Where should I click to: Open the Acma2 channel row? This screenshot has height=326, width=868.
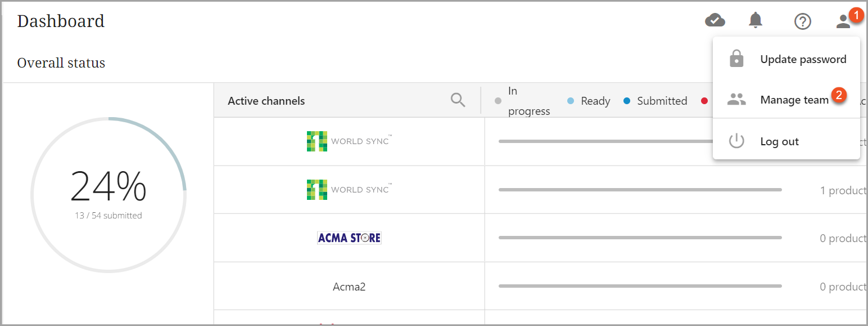tap(349, 286)
